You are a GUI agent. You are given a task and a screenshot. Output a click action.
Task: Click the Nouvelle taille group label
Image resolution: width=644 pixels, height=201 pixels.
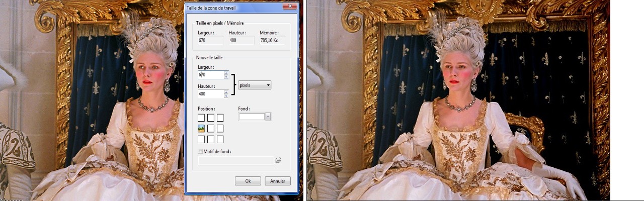[209, 57]
